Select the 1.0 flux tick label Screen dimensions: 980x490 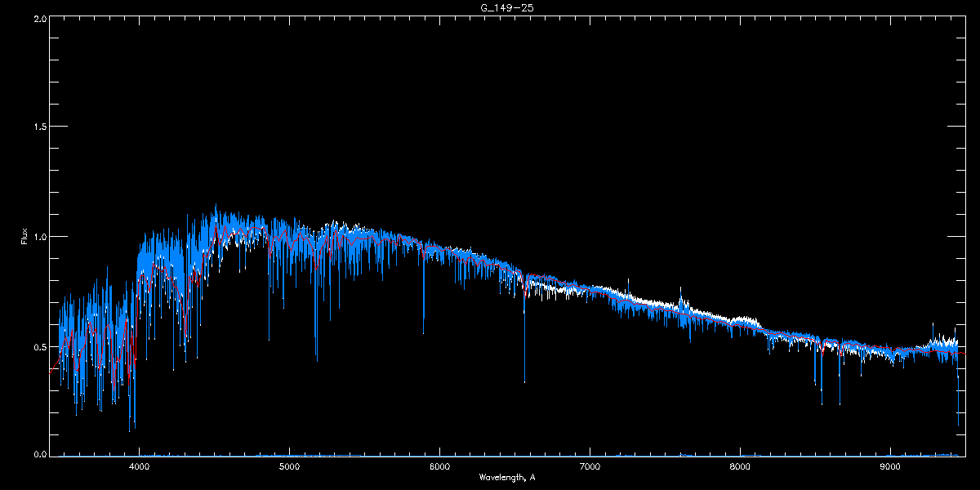click(39, 237)
